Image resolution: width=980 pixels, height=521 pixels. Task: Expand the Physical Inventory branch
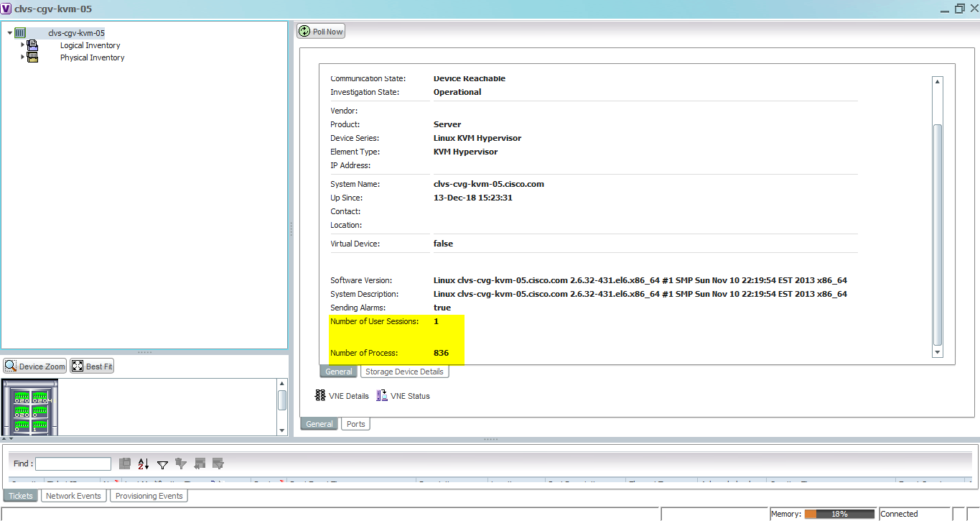click(22, 57)
